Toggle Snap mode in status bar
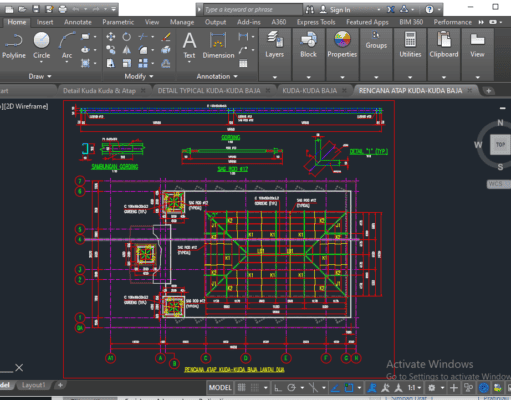The image size is (511, 400). [x=255, y=387]
